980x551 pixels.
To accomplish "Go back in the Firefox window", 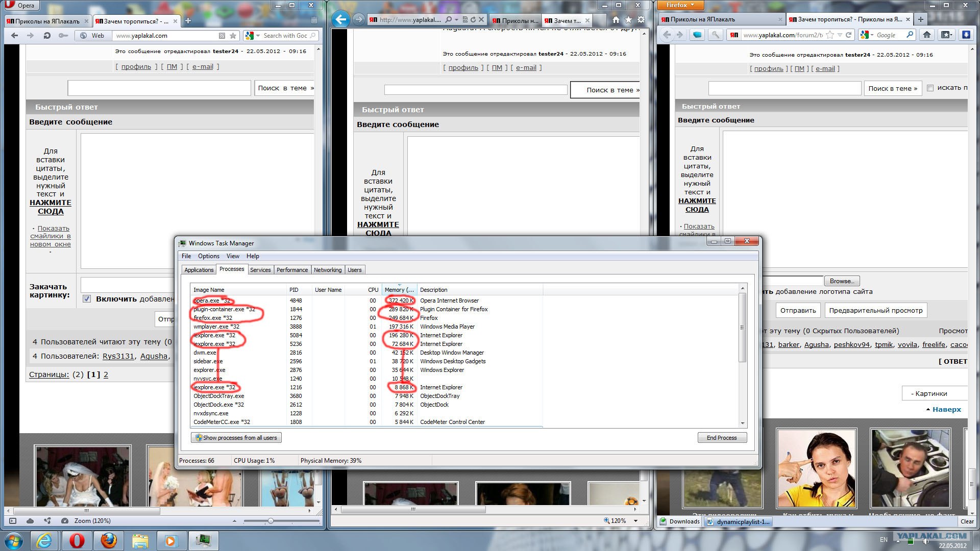I will point(667,35).
